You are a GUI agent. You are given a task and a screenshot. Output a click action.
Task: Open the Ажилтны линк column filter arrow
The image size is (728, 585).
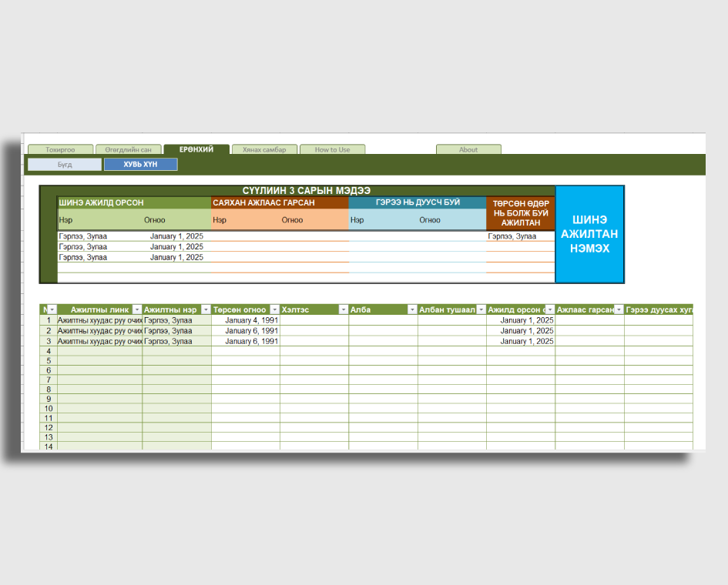(136, 309)
